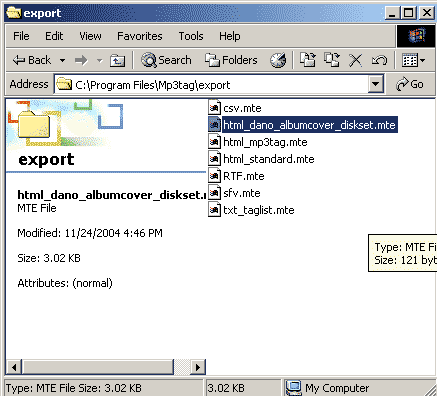Open the Back button history dropdown arrow
The image size is (437, 396).
tap(62, 61)
